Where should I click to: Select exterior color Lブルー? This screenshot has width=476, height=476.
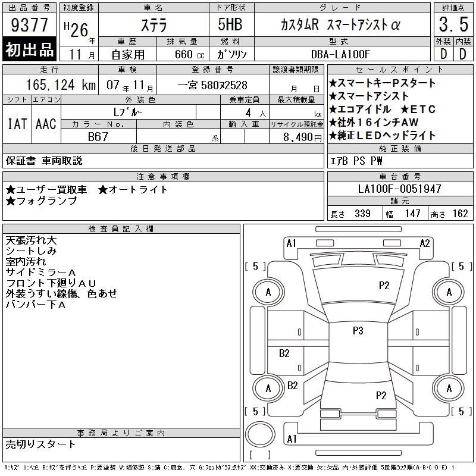(x=128, y=112)
